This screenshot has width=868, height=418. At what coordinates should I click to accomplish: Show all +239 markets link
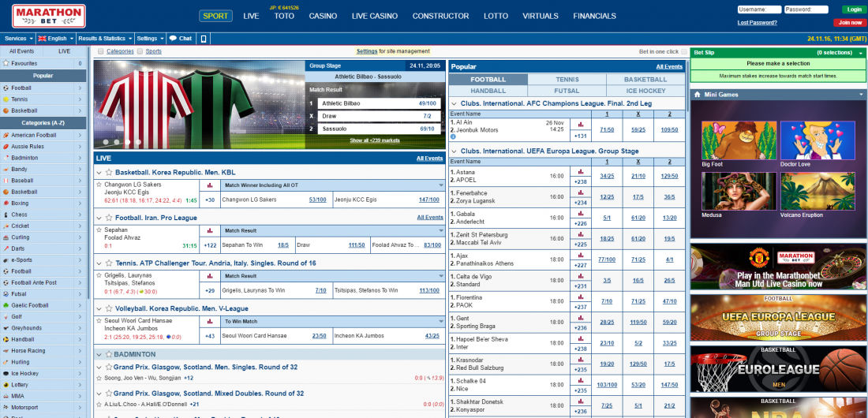pos(375,140)
